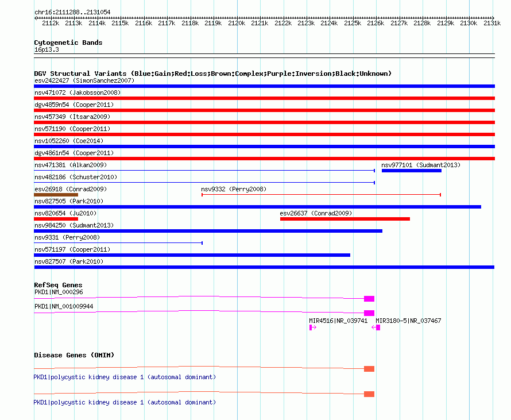Click the Disease Genes (OMIM) track title
The image size is (511, 420).
click(x=74, y=355)
